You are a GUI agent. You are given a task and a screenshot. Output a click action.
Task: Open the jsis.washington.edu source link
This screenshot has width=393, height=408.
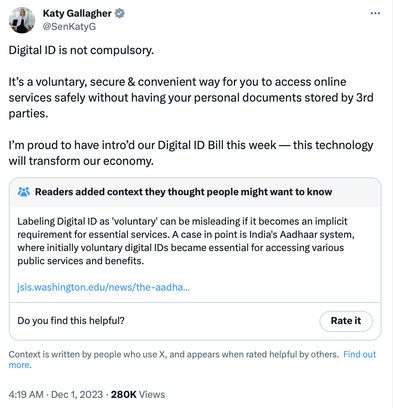[104, 287]
